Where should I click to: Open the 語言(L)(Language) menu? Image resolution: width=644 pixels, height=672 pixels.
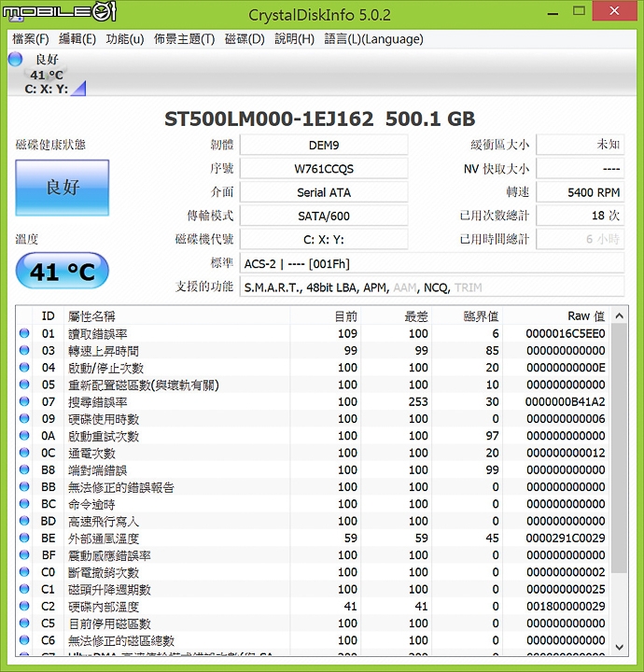click(x=373, y=39)
